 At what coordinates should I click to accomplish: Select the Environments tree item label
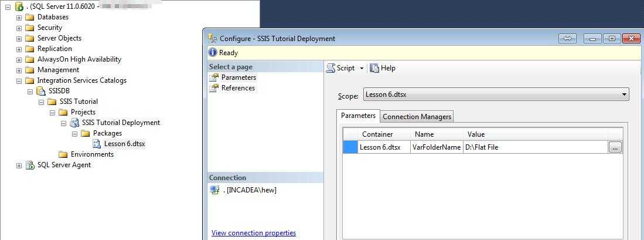[x=92, y=154]
